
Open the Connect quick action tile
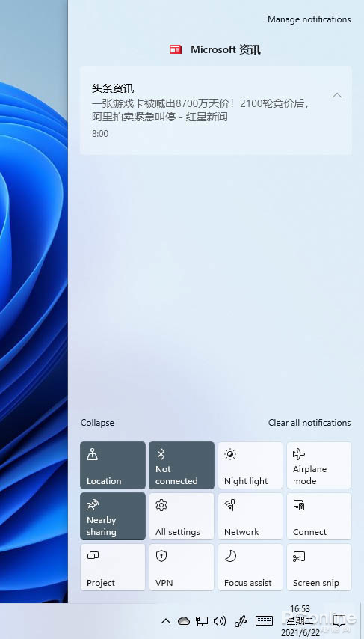[x=319, y=516]
